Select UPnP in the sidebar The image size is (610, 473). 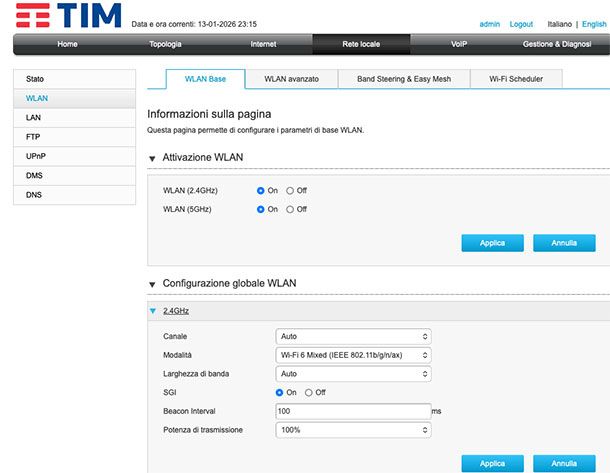click(x=74, y=156)
